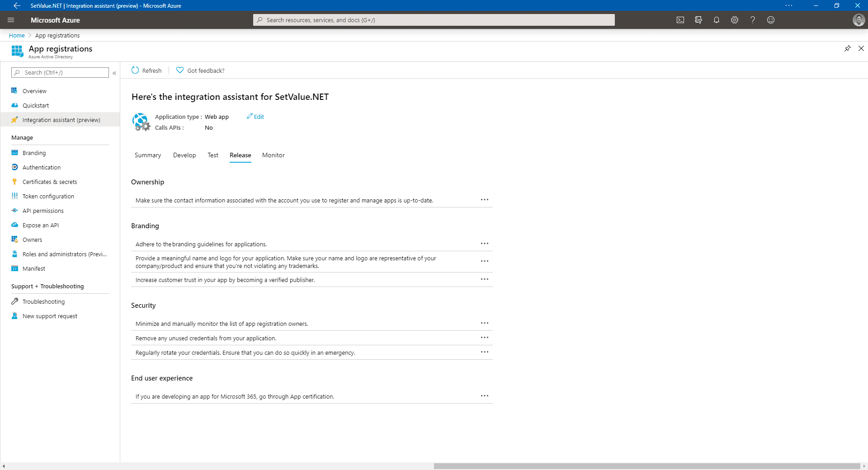
Task: Click the sidebar Search (Ctrl+/) box
Action: tap(60, 72)
